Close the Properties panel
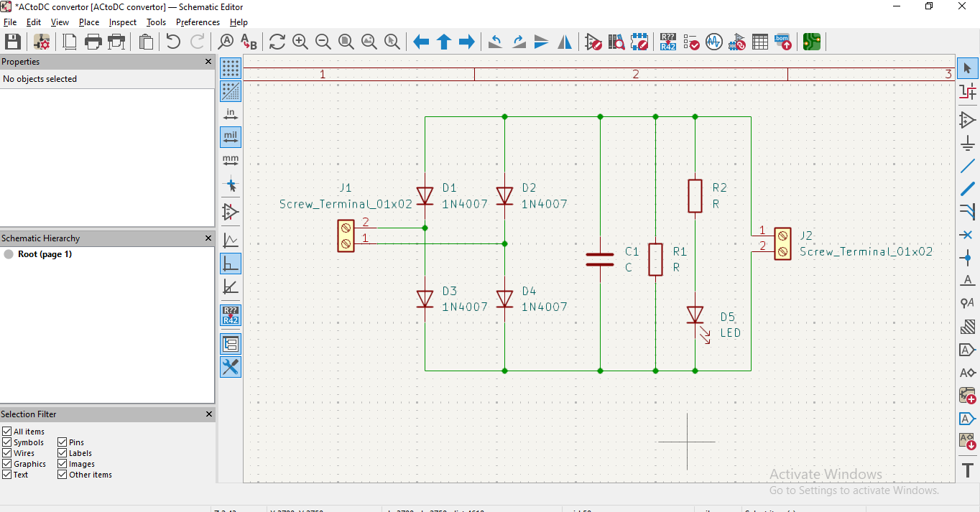Screen dimensions: 980x512 pyautogui.click(x=208, y=62)
